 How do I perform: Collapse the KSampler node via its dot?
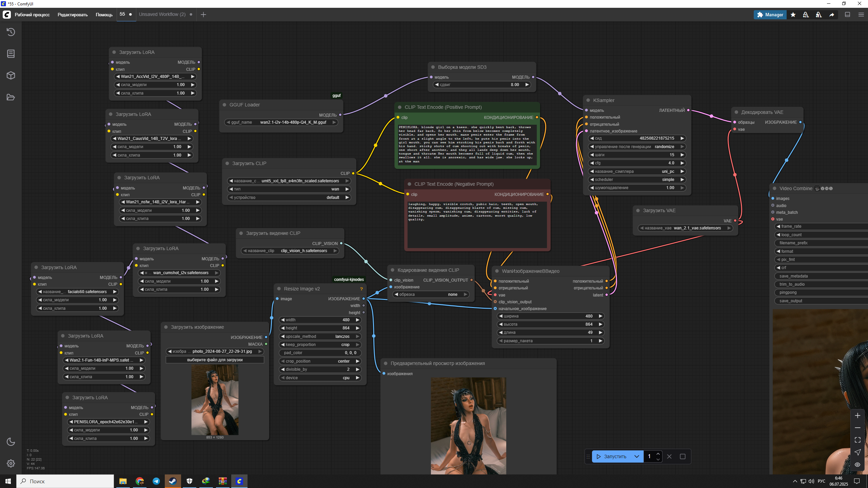(x=588, y=100)
